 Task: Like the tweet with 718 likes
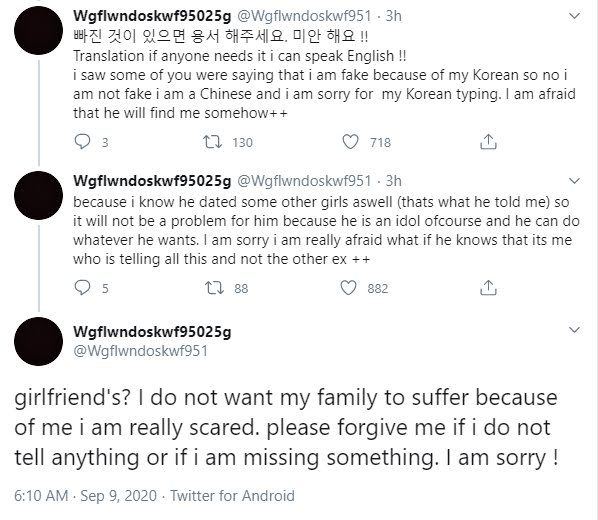[350, 142]
